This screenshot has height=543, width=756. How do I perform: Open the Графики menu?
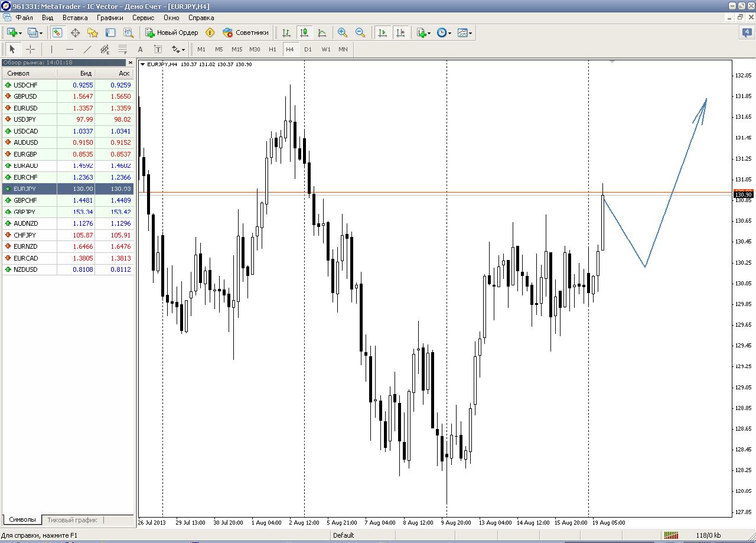point(110,18)
